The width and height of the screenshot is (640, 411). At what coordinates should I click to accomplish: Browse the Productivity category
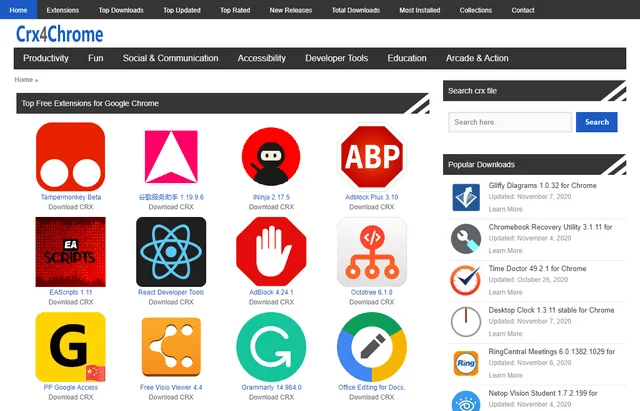(46, 58)
